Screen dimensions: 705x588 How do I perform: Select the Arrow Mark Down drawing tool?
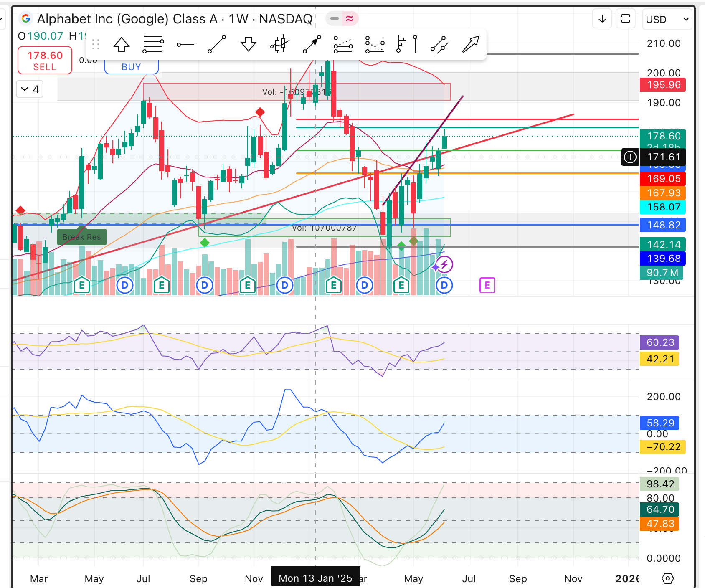pyautogui.click(x=249, y=44)
